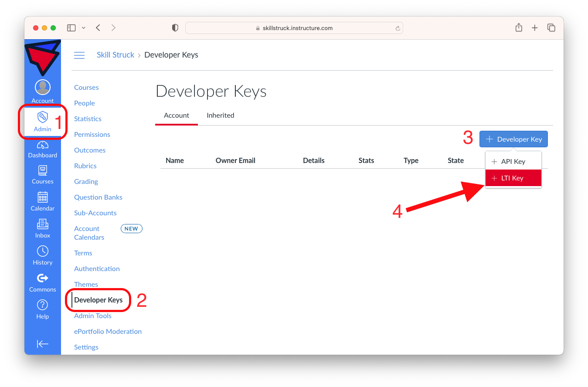Select the Admin shield icon

pos(42,118)
